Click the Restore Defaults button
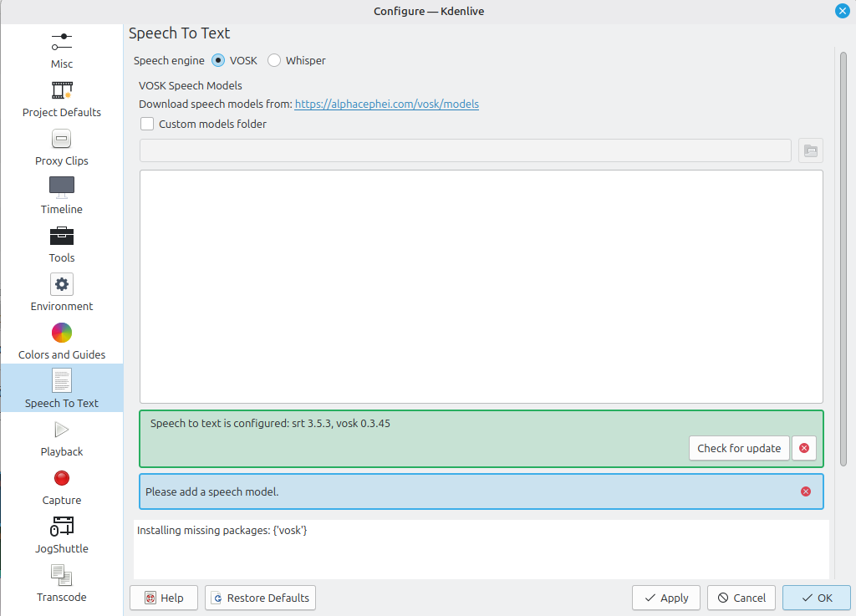This screenshot has width=856, height=616. point(260,598)
